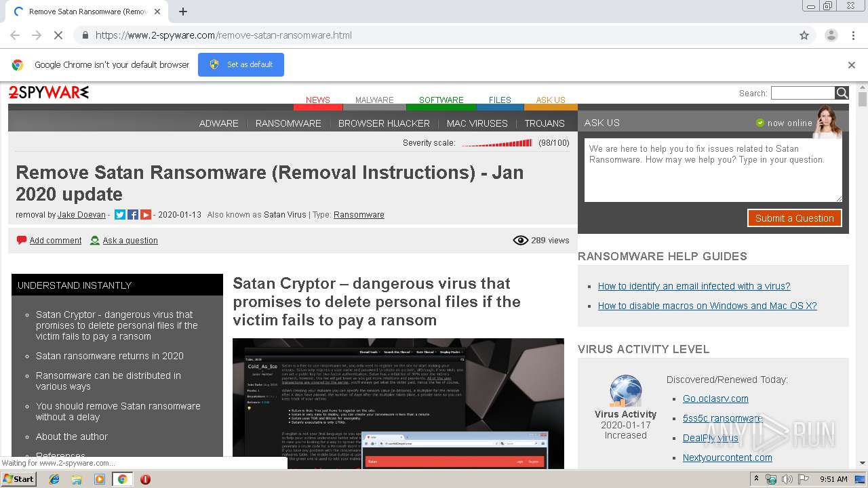Open the NEWS navigation tab
Screen dimensions: 868x488
pyautogui.click(x=318, y=100)
